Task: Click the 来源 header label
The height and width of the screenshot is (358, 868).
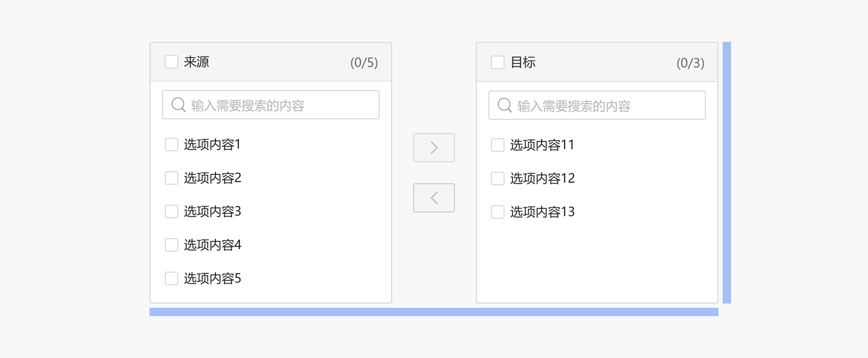Action: pos(197,62)
